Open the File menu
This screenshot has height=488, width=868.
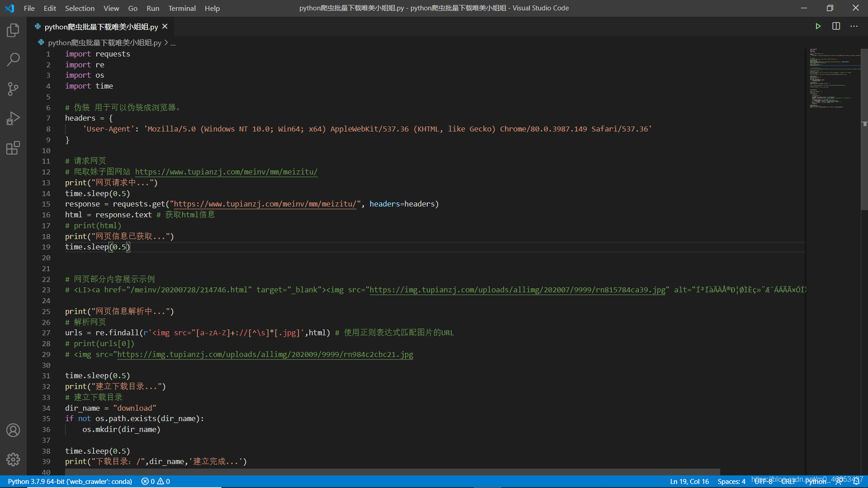(x=29, y=8)
